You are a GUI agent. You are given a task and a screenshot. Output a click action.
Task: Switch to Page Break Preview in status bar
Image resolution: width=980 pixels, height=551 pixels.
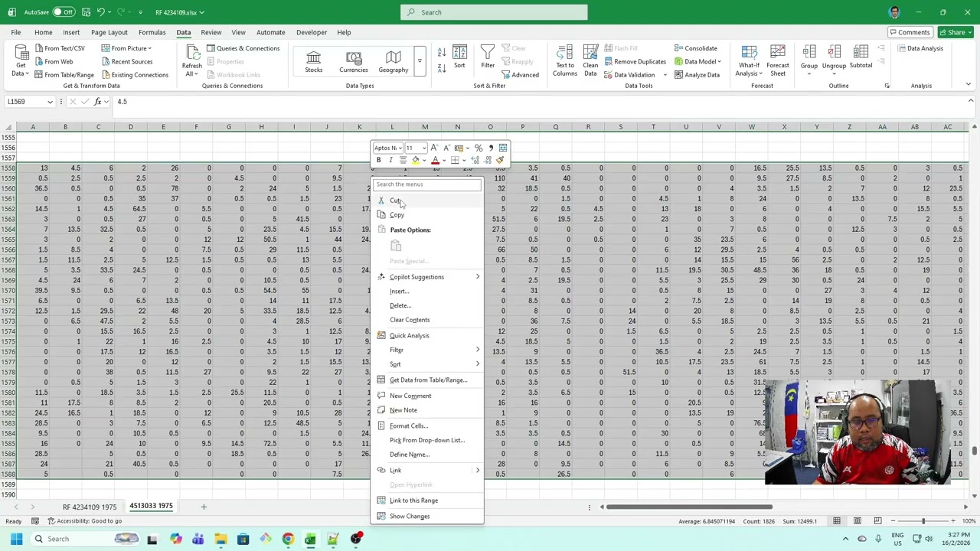(878, 521)
